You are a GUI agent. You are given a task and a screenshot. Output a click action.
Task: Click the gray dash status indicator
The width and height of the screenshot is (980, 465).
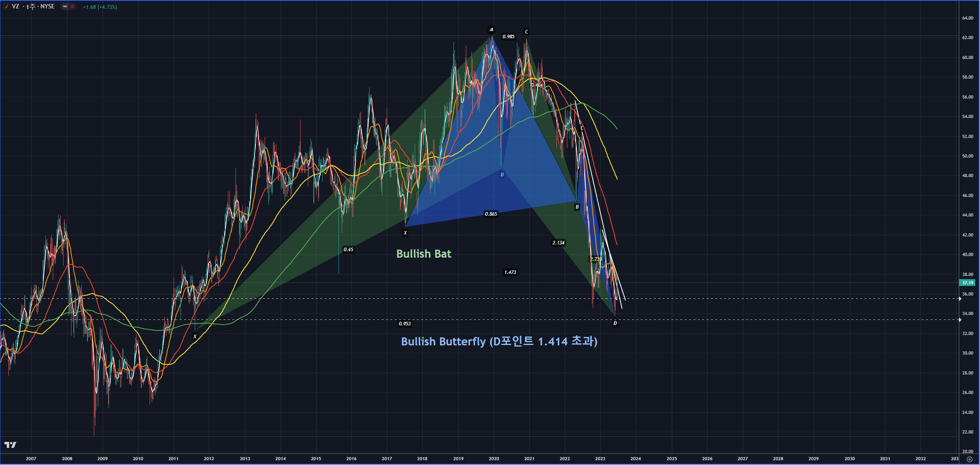click(65, 7)
